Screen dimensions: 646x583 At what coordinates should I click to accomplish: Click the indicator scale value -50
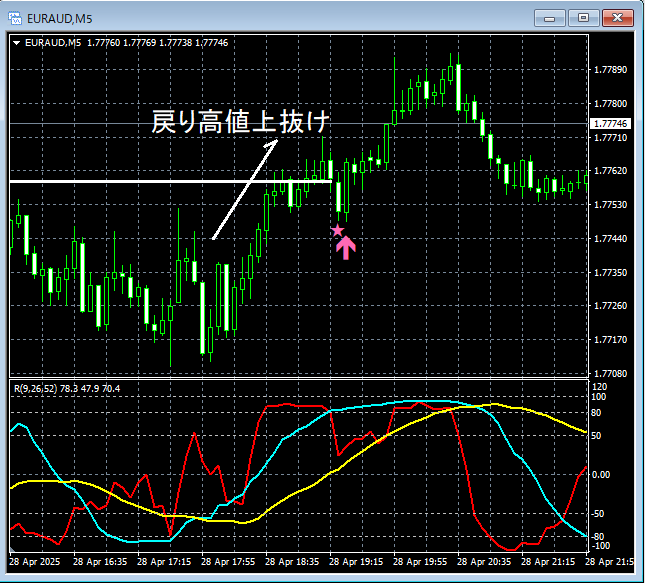coord(598,514)
